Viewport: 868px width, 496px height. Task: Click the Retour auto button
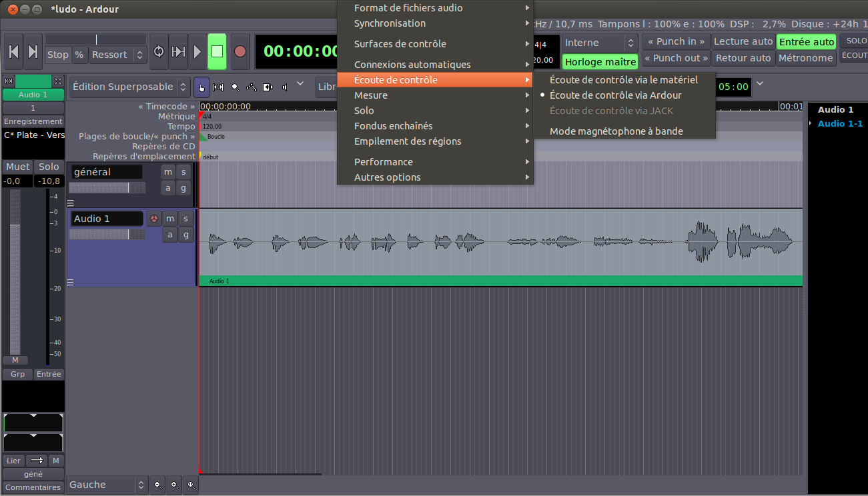(743, 58)
